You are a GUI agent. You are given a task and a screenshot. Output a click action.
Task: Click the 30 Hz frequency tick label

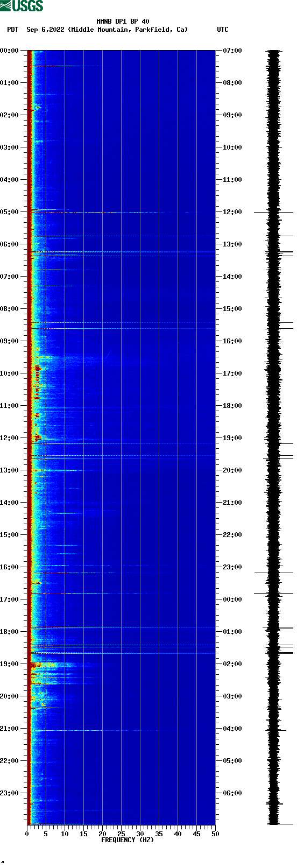click(140, 834)
